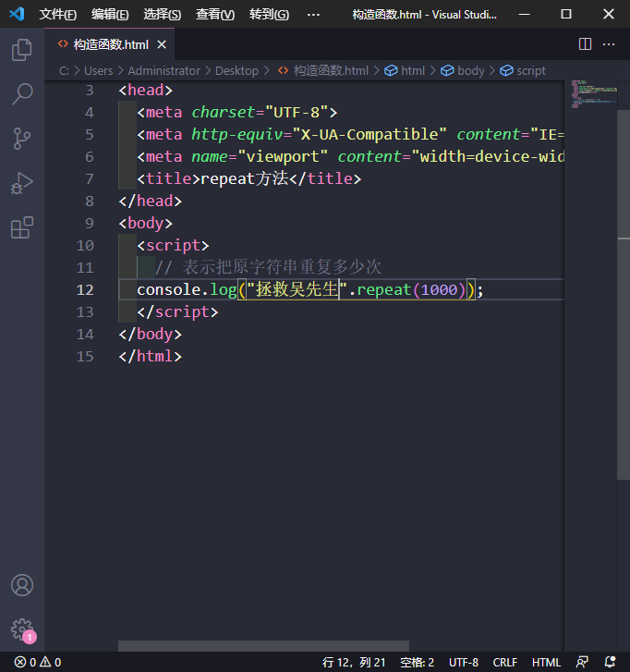
Task: Click the opening <head> tag
Action: click(146, 90)
